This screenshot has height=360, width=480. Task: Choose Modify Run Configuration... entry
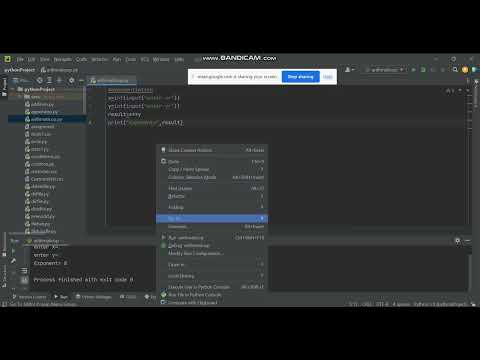212,253
